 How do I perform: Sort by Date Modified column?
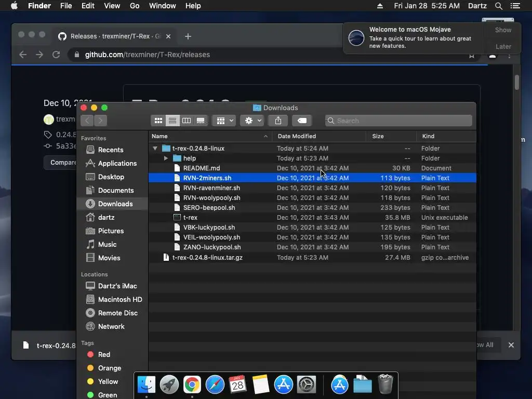click(x=320, y=136)
